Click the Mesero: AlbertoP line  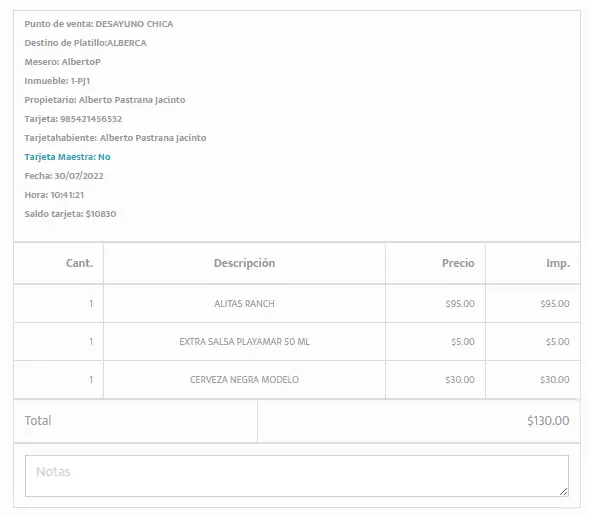62,62
